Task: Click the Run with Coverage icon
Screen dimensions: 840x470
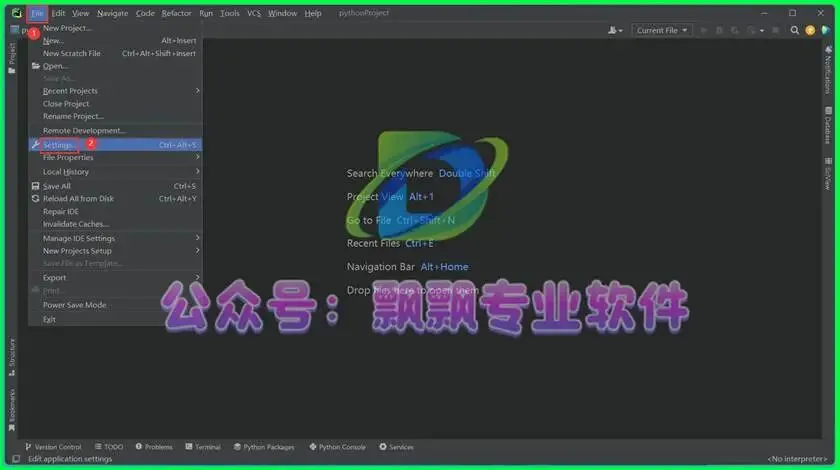Action: point(735,31)
